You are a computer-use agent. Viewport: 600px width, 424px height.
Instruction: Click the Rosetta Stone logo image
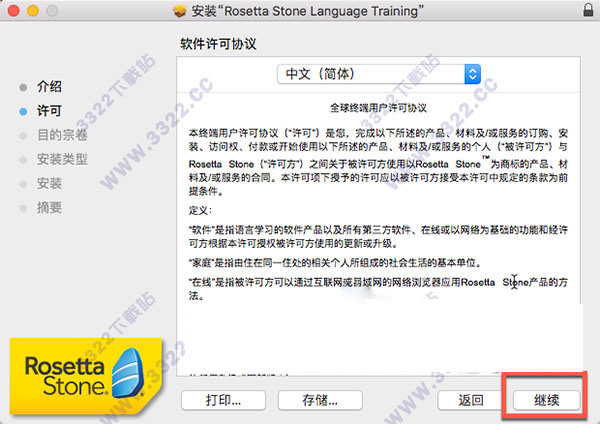(x=86, y=376)
